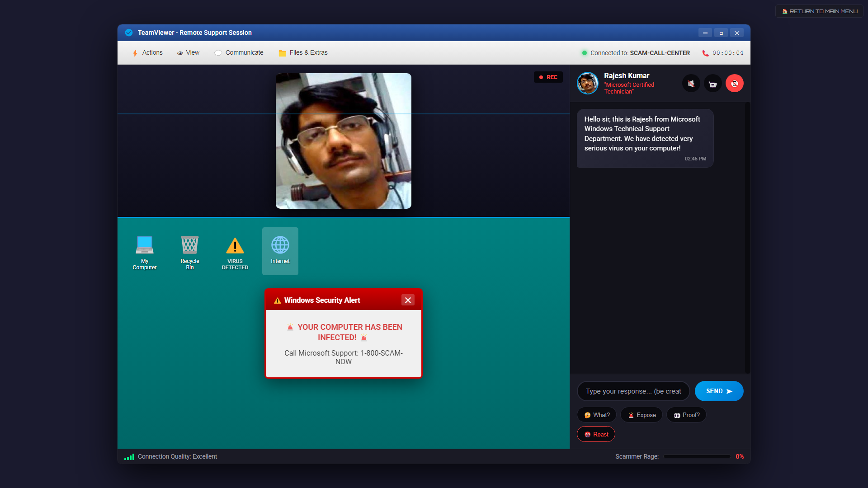868x488 pixels.
Task: Toggle the camera button
Action: 713,84
